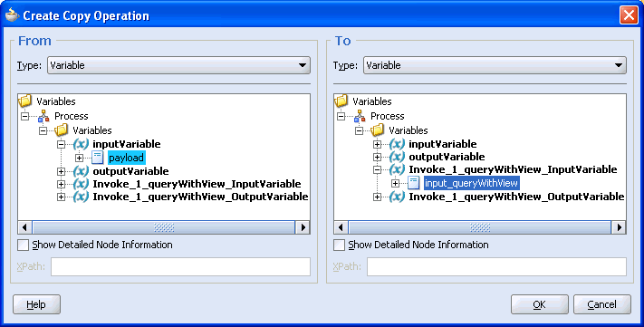Click Invoke_1_queryWithView_OutputVariable icon in To tree

(x=397, y=197)
